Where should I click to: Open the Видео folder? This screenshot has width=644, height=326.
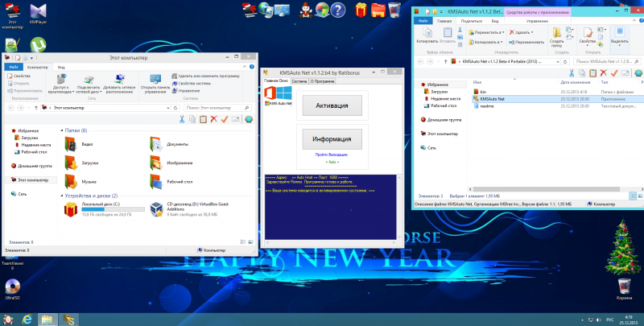pos(78,145)
